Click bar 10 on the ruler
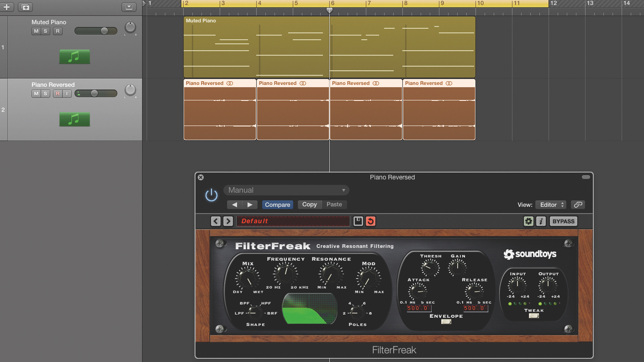Viewport: 644px width, 362px height. pos(480,4)
